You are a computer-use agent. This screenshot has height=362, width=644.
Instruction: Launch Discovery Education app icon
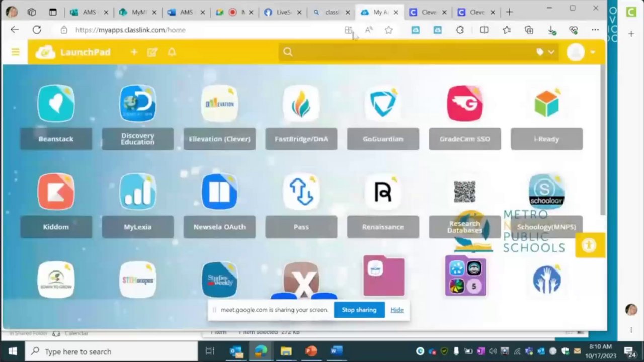138,104
